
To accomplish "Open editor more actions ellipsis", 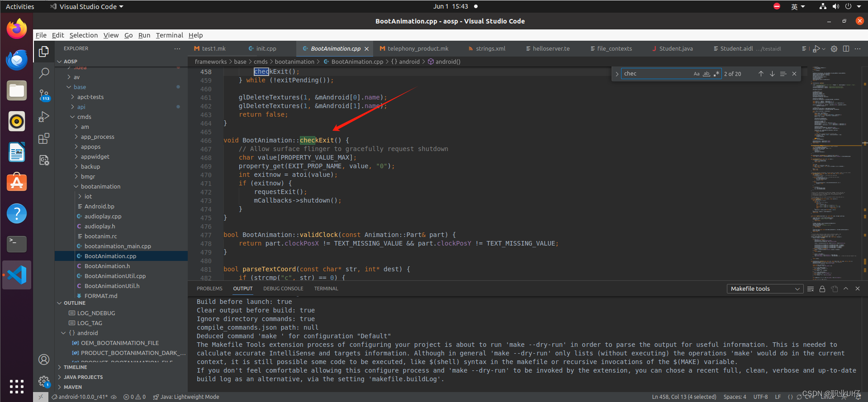I will [x=858, y=49].
